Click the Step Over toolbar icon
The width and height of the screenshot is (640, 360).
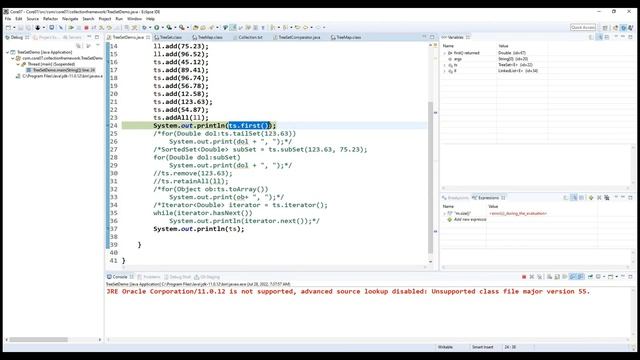109,27
